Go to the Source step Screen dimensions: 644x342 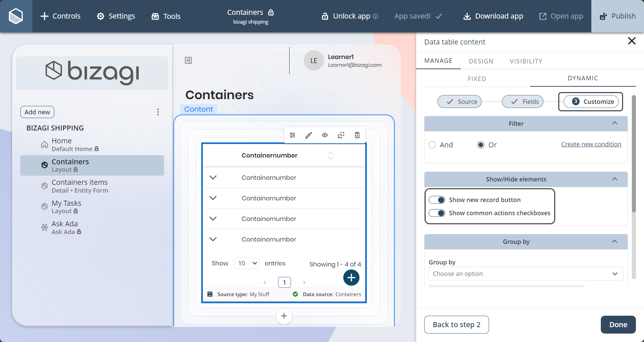coord(459,102)
